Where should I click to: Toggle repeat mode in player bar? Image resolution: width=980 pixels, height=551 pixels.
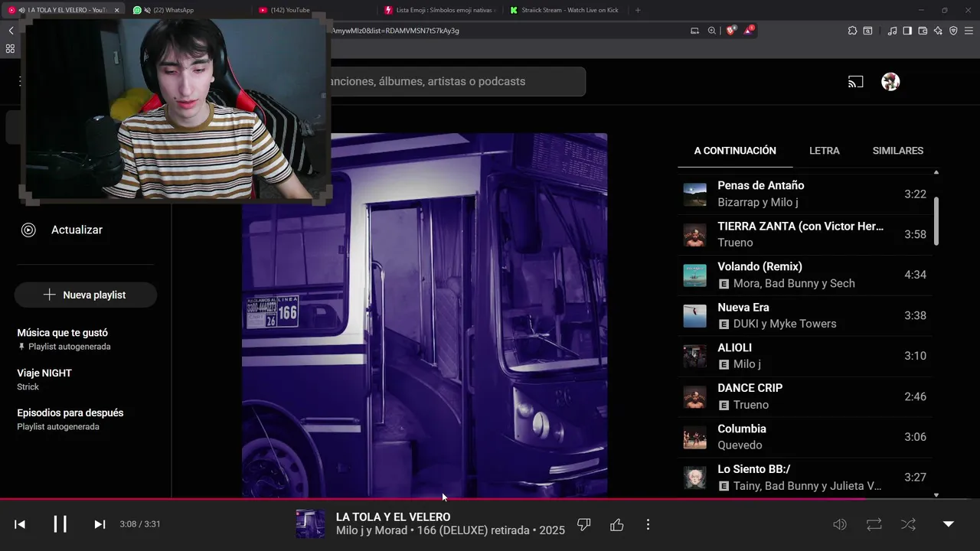[874, 524]
